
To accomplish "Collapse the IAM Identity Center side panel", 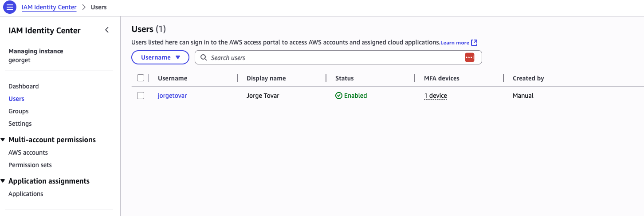I will (x=107, y=30).
